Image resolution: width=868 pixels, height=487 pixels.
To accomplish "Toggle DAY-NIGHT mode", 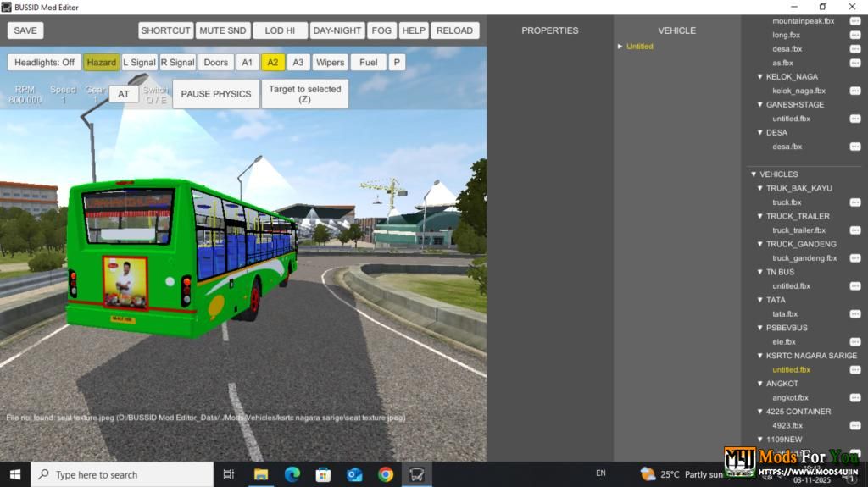I will [337, 30].
